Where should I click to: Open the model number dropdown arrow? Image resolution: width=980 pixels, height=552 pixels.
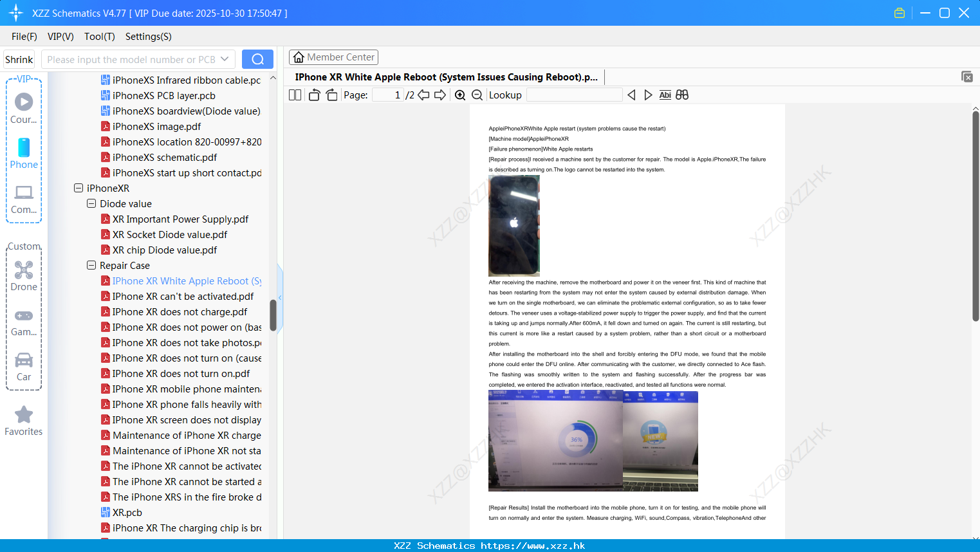coord(225,59)
